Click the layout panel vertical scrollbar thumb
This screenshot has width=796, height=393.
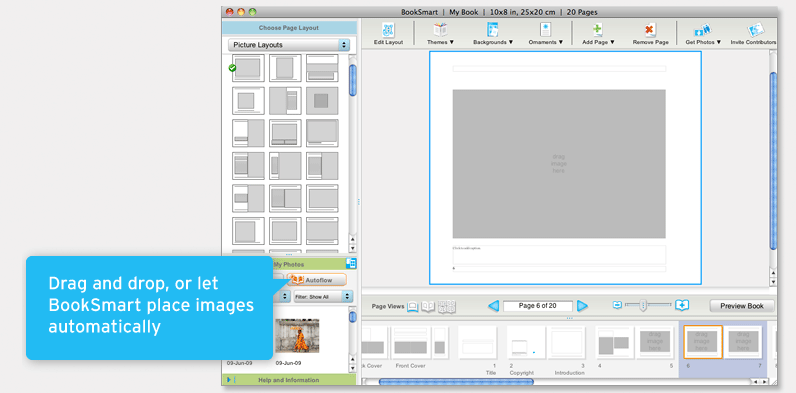click(x=352, y=80)
